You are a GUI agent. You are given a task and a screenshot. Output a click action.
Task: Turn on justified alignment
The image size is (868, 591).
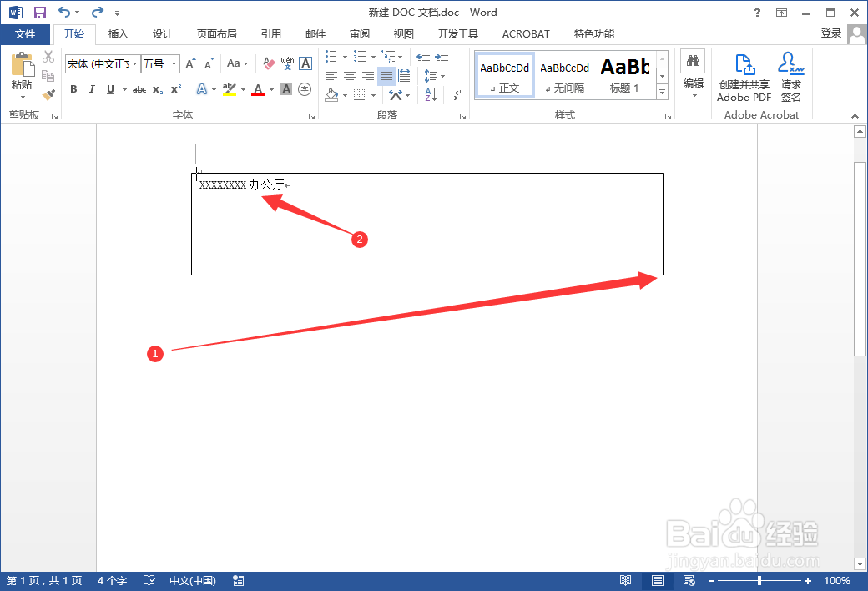(x=386, y=76)
